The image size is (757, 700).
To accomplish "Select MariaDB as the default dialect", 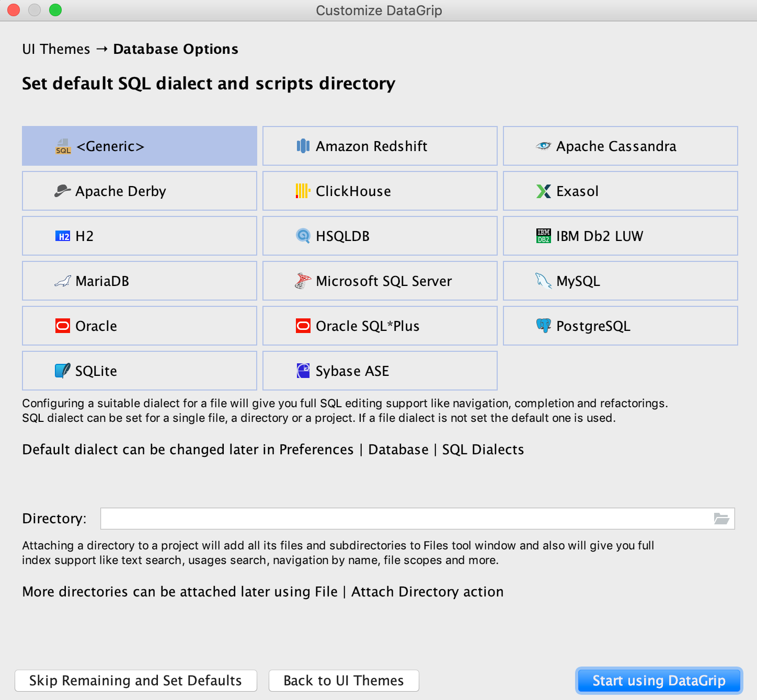I will click(x=140, y=281).
